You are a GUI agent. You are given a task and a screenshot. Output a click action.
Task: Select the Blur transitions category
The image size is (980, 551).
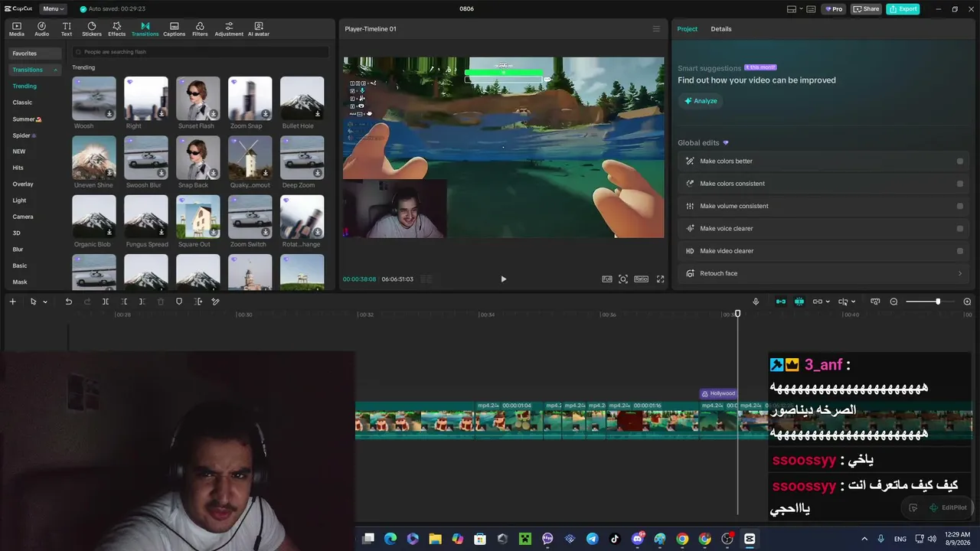click(18, 249)
